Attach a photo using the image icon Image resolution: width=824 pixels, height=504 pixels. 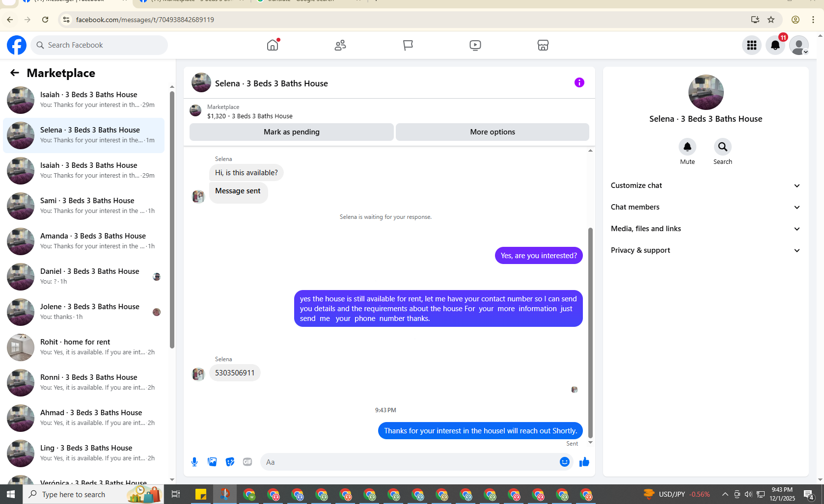pos(212,462)
